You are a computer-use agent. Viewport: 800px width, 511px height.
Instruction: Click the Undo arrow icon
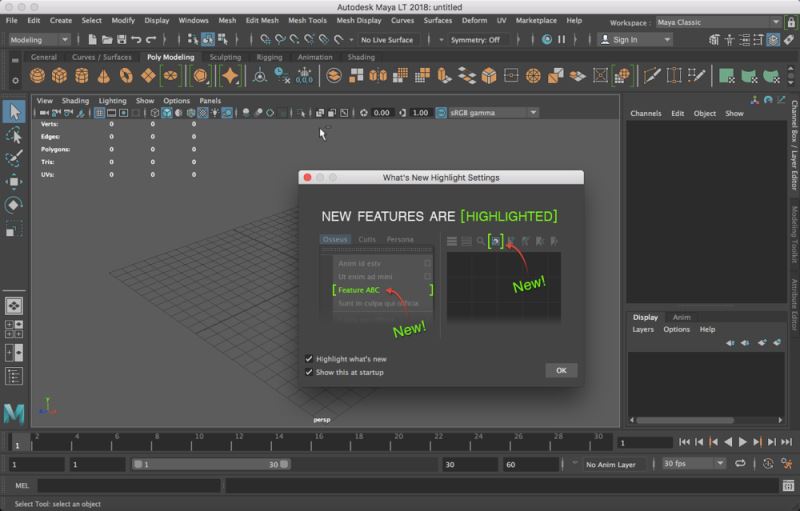point(136,39)
